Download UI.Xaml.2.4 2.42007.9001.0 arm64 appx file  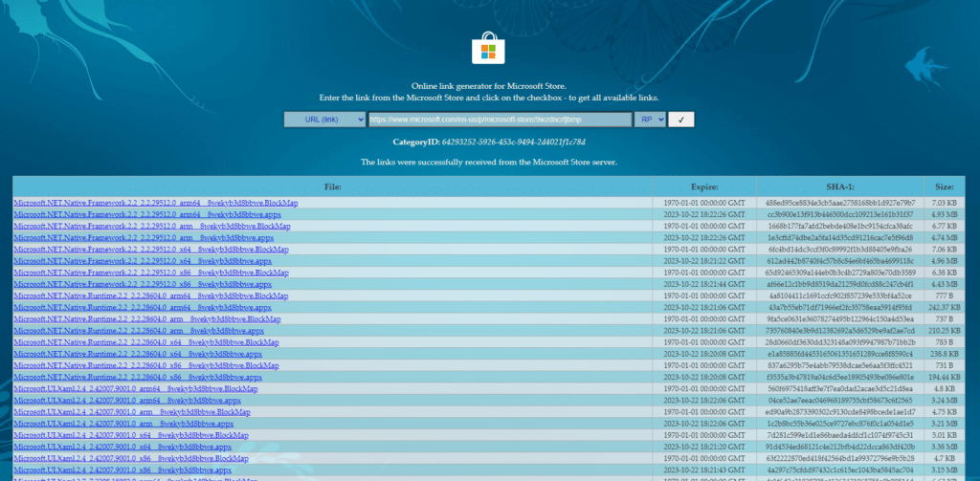(127, 401)
